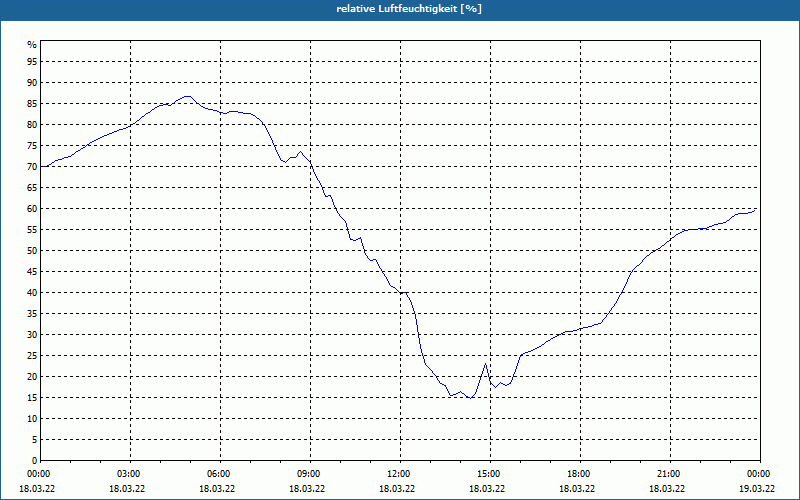Select the 09:00 time axis label
The width and height of the screenshot is (800, 500).
coord(310,474)
